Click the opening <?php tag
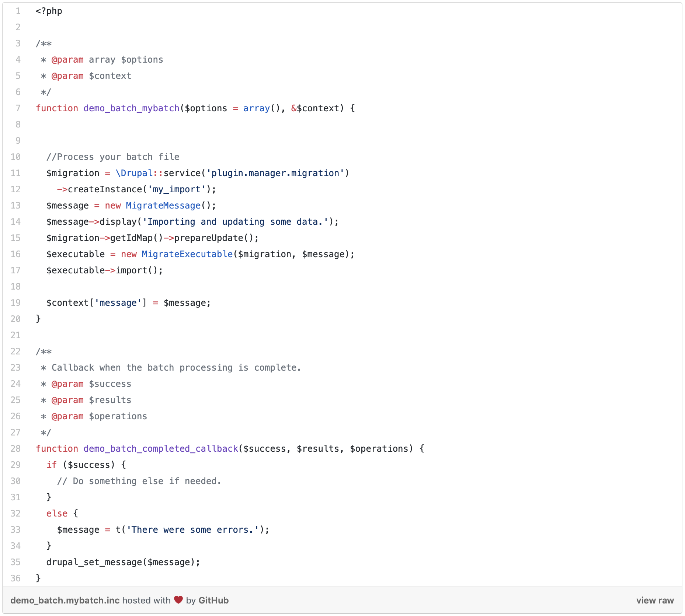This screenshot has width=685, height=616. coord(49,11)
